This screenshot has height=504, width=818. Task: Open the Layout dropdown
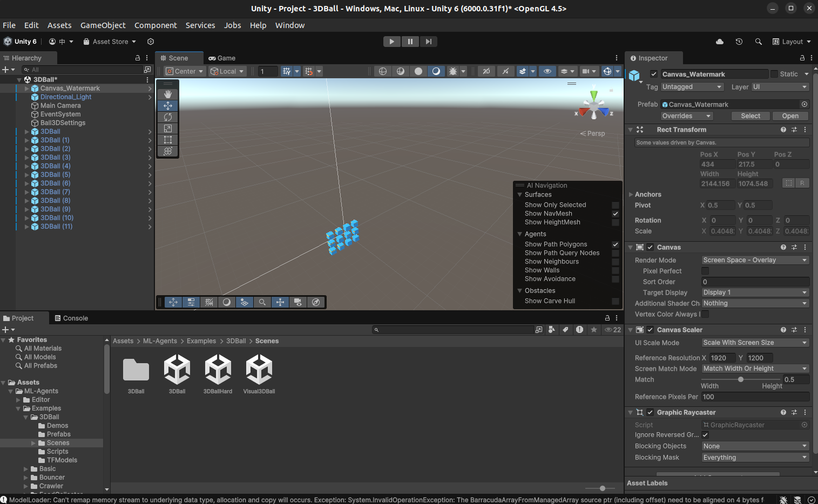coord(792,42)
